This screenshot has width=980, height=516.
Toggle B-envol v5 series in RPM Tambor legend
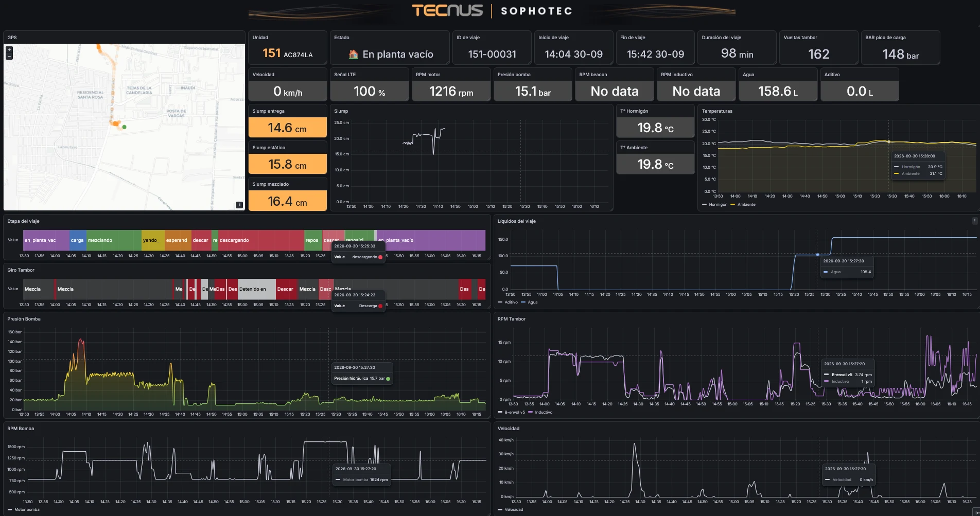[x=512, y=412]
